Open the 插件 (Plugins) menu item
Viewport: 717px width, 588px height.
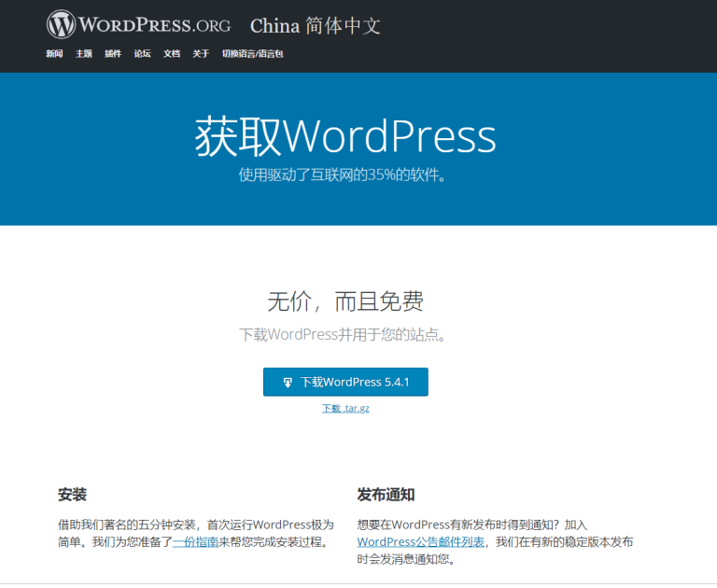pyautogui.click(x=113, y=54)
